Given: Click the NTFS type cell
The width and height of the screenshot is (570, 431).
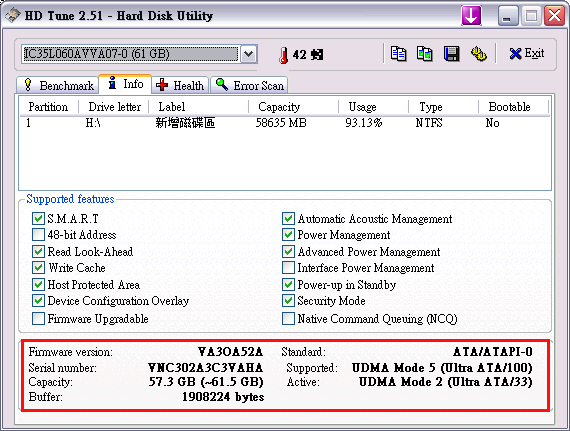Looking at the screenshot, I should [x=429, y=123].
